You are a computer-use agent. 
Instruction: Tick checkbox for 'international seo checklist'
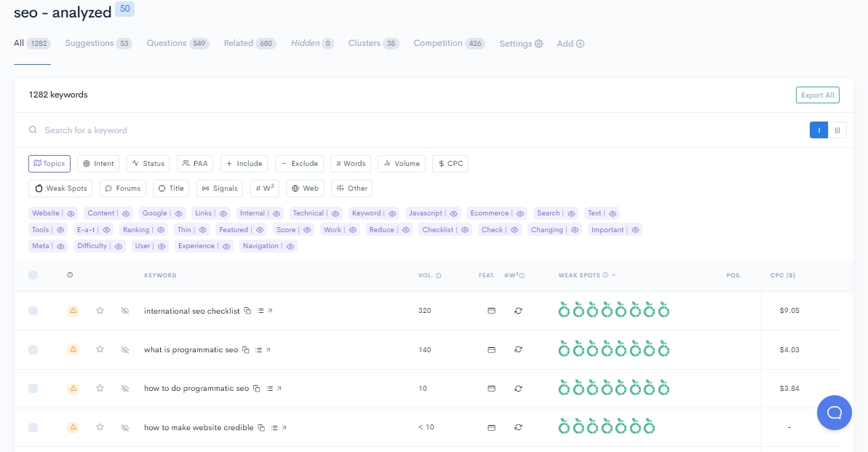[33, 311]
